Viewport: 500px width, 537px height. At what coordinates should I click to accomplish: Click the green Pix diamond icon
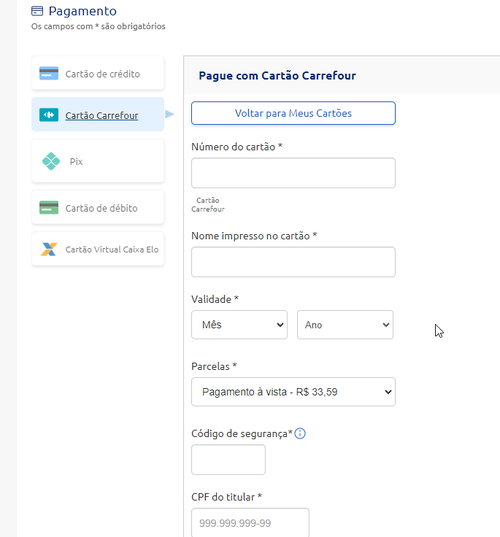pyautogui.click(x=51, y=161)
